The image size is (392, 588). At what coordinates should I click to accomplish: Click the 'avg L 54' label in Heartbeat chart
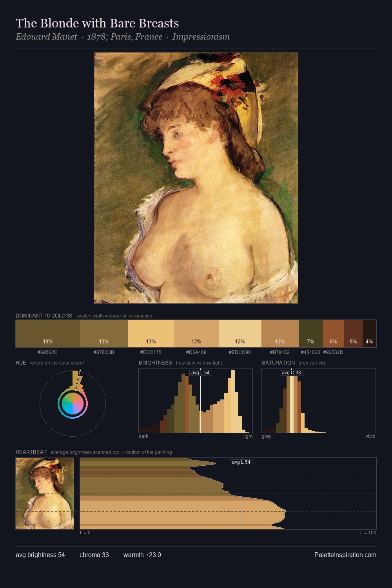[241, 462]
